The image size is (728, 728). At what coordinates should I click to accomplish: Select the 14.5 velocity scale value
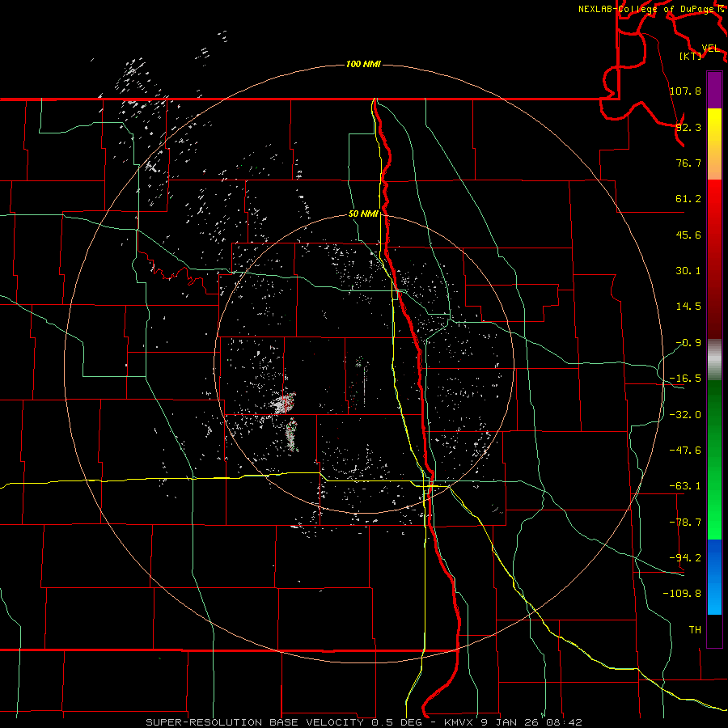pos(688,307)
